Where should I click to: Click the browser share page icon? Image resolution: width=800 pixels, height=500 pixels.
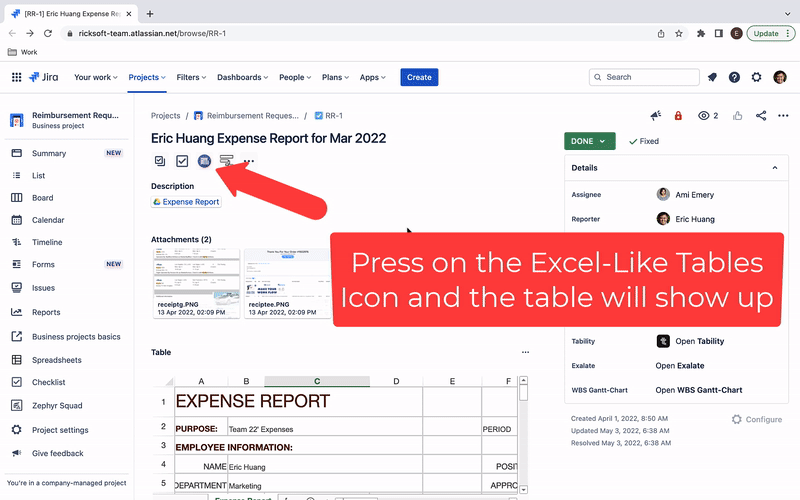[x=661, y=34]
